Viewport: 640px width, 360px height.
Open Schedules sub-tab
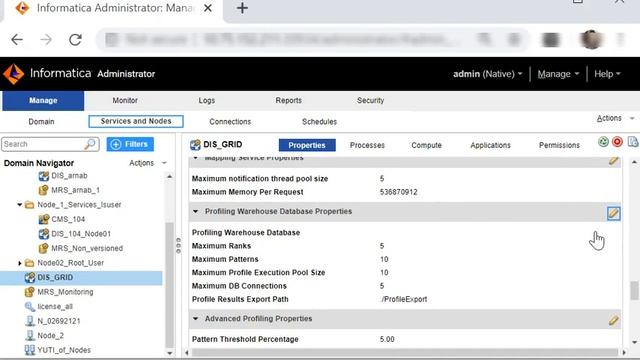coord(319,122)
